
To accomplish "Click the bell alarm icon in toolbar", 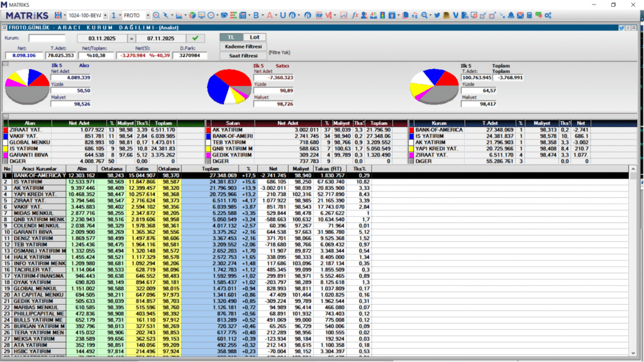I will [x=511, y=14].
